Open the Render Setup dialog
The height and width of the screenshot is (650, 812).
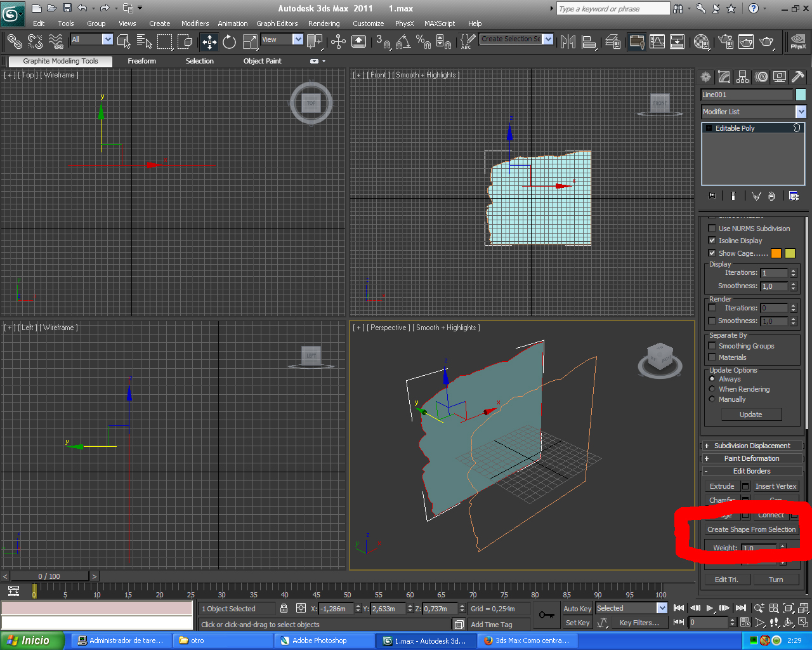(x=726, y=42)
